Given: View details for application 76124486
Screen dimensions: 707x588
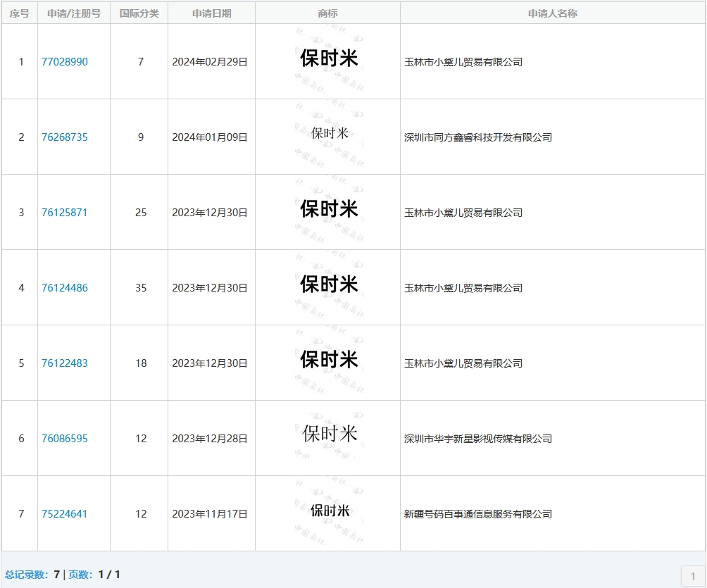Looking at the screenshot, I should click(65, 288).
